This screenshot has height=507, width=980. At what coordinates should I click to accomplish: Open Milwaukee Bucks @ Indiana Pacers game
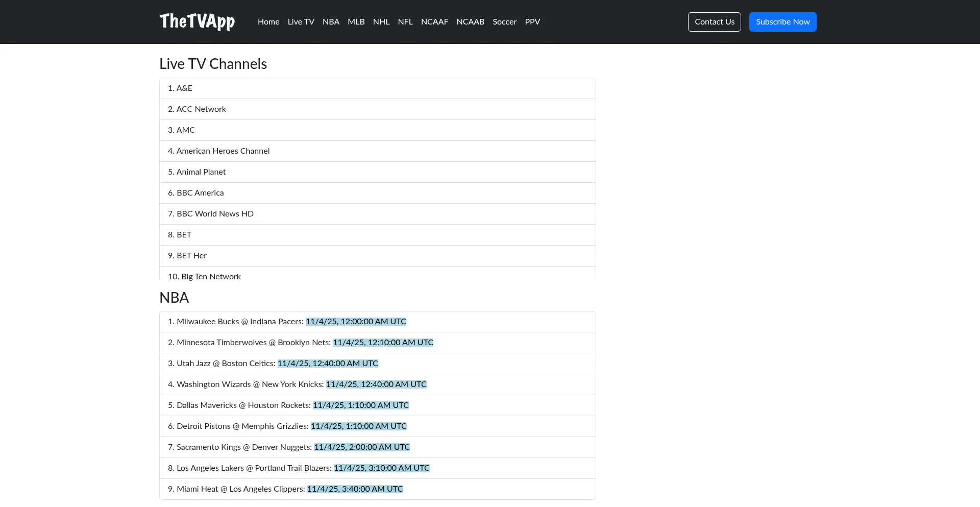[x=240, y=322]
